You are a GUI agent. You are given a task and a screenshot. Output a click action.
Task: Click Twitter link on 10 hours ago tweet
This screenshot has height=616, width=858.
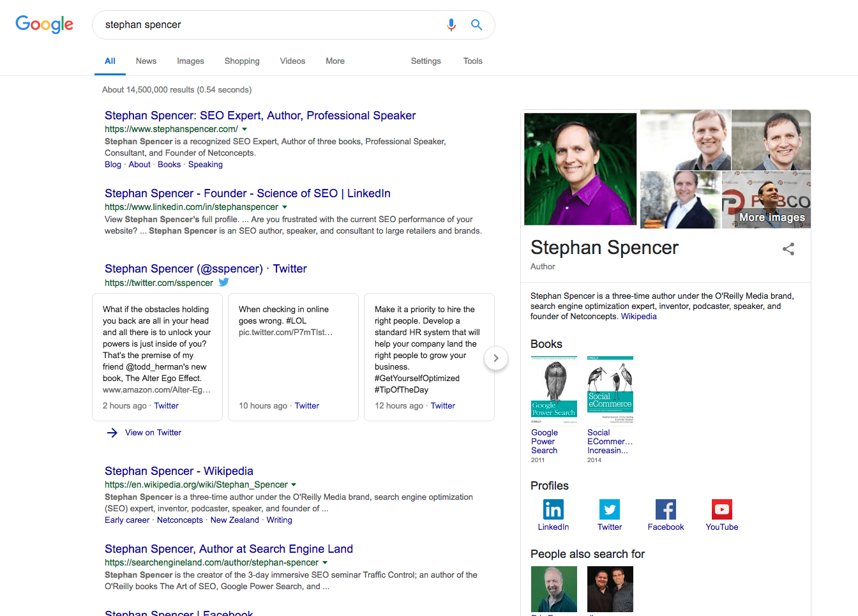(307, 406)
